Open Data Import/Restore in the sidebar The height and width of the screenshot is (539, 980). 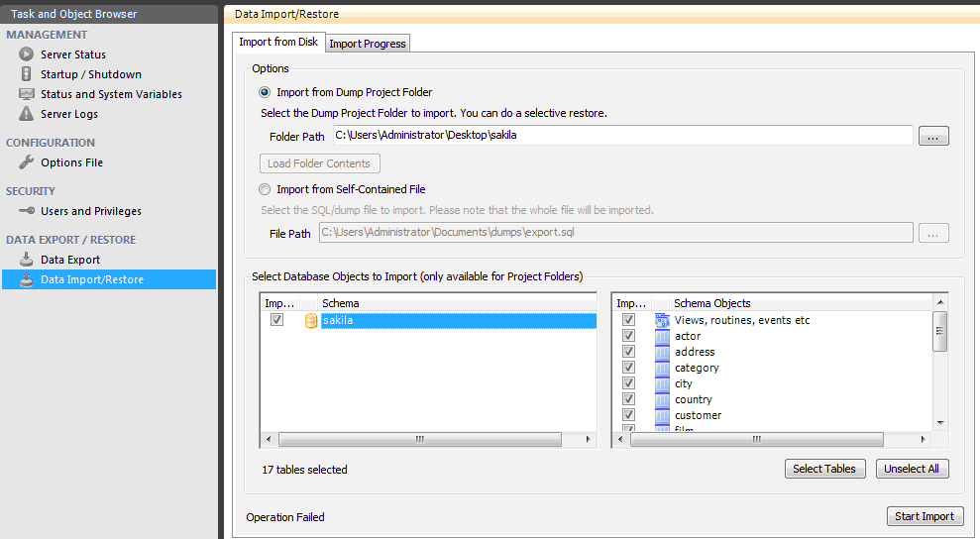pyautogui.click(x=92, y=279)
